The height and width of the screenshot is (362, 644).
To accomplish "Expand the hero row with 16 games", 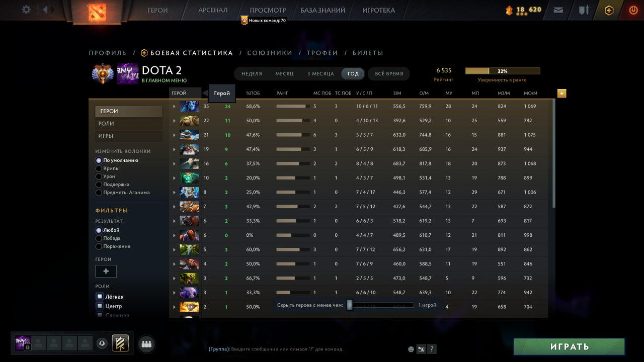I will coord(174,163).
